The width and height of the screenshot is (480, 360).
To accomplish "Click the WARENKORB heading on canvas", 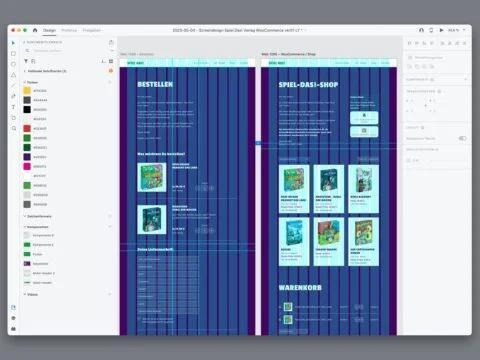I will click(x=300, y=287).
